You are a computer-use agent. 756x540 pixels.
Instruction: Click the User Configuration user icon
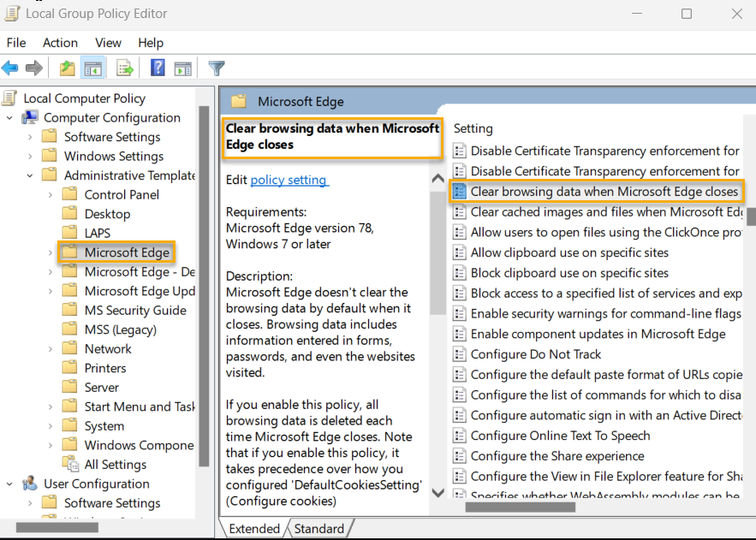pyautogui.click(x=30, y=484)
